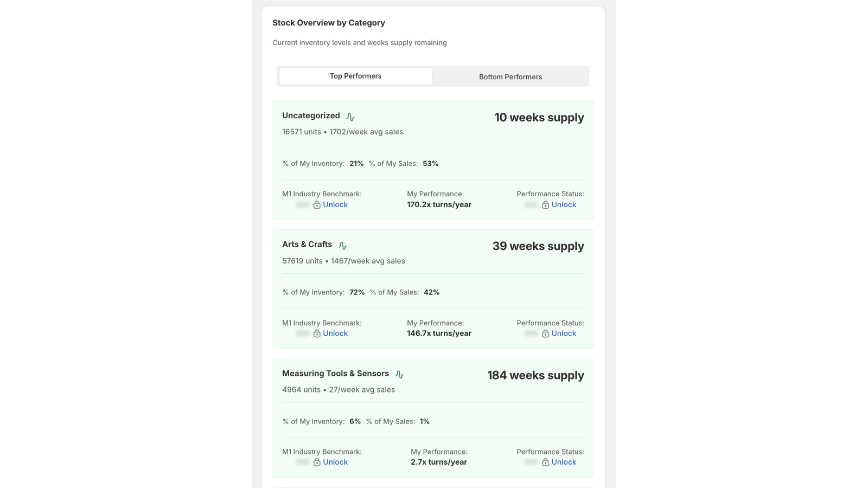Click the lock icon in Arts & Crafts Performance Status

(545, 333)
